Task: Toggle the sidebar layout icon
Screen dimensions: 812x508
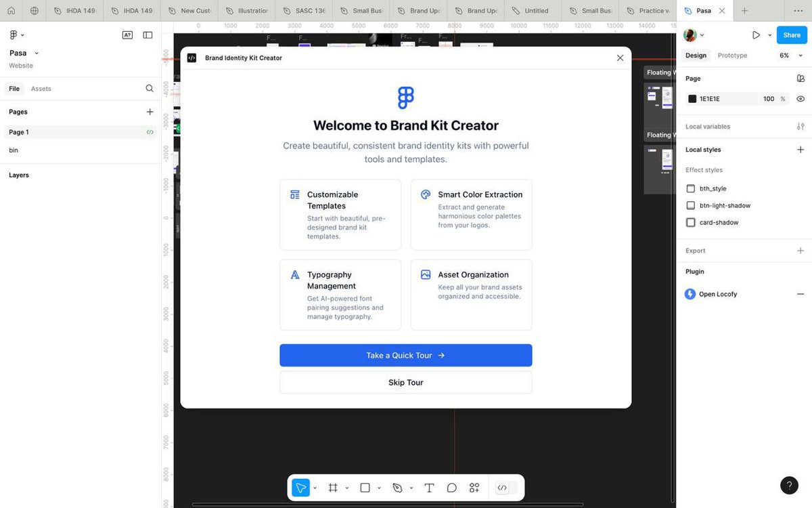Action: tap(148, 35)
